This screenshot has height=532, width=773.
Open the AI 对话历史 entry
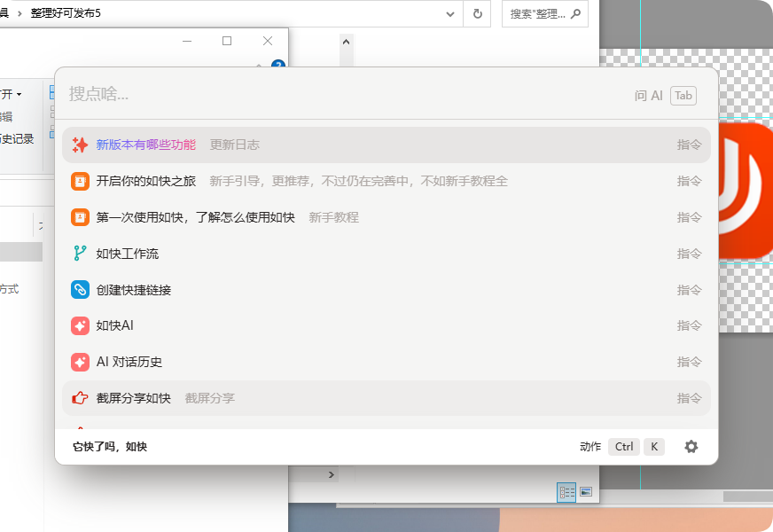pos(386,363)
